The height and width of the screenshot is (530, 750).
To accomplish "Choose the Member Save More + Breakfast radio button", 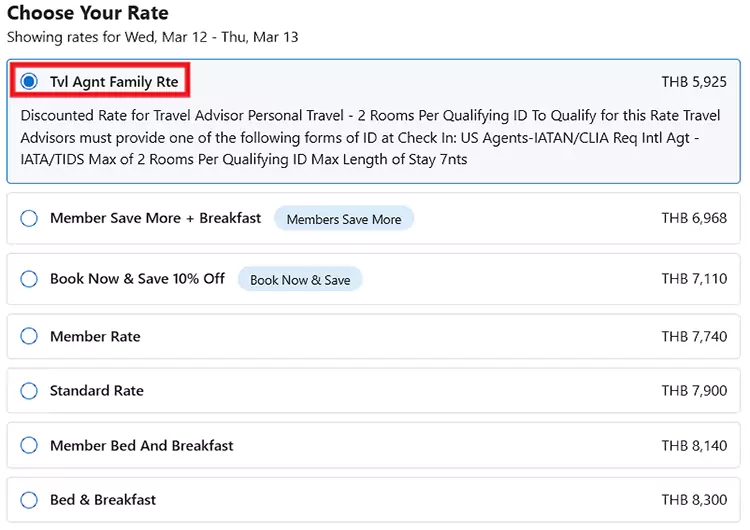I will (29, 218).
